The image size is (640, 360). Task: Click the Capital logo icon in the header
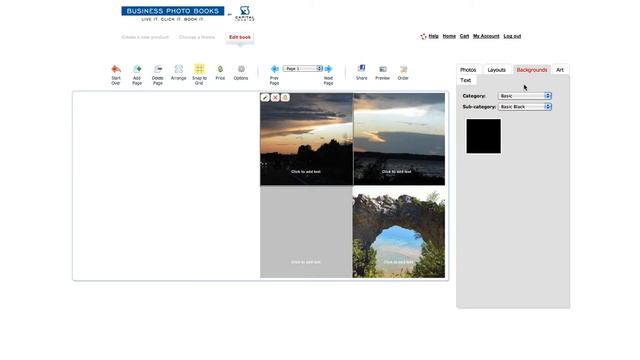point(245,13)
